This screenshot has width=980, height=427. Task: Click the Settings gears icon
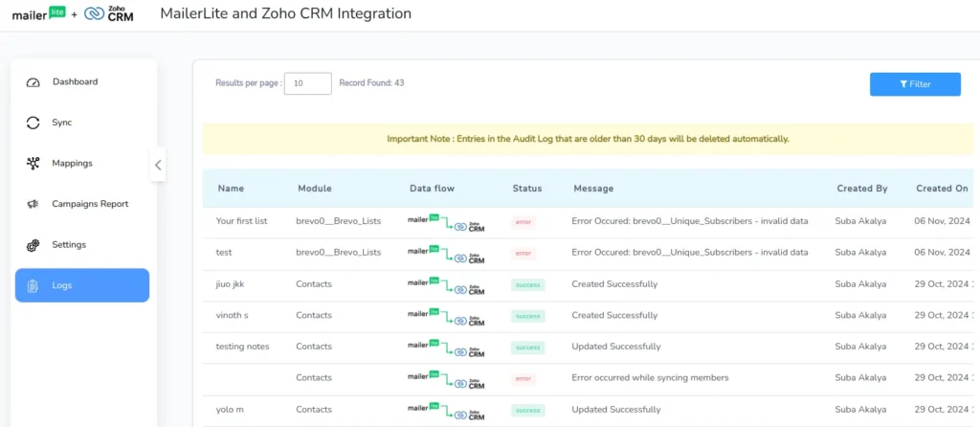[x=33, y=245]
